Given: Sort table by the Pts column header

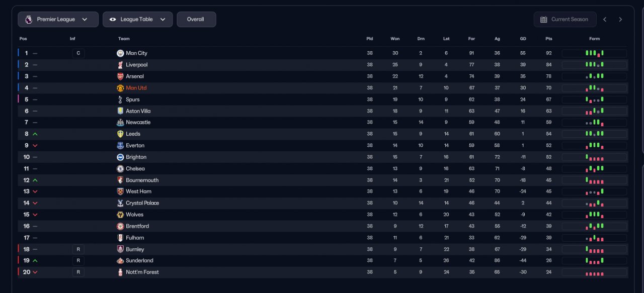Looking at the screenshot, I should coord(548,39).
